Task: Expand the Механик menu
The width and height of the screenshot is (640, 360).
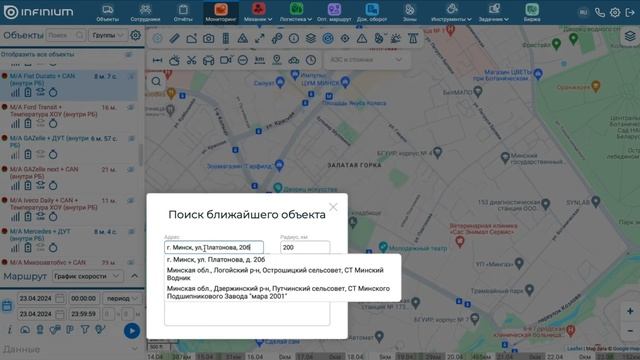Action: coord(258,12)
